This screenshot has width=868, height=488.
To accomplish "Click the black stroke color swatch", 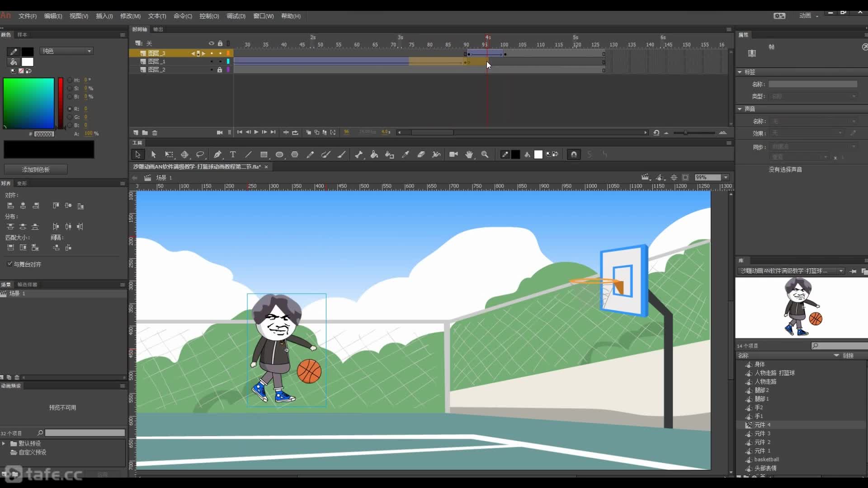I will [x=28, y=52].
